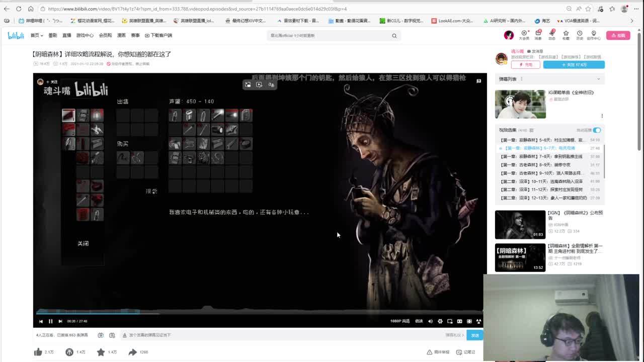
Task: Focus the bilibili search box
Action: click(x=328, y=36)
